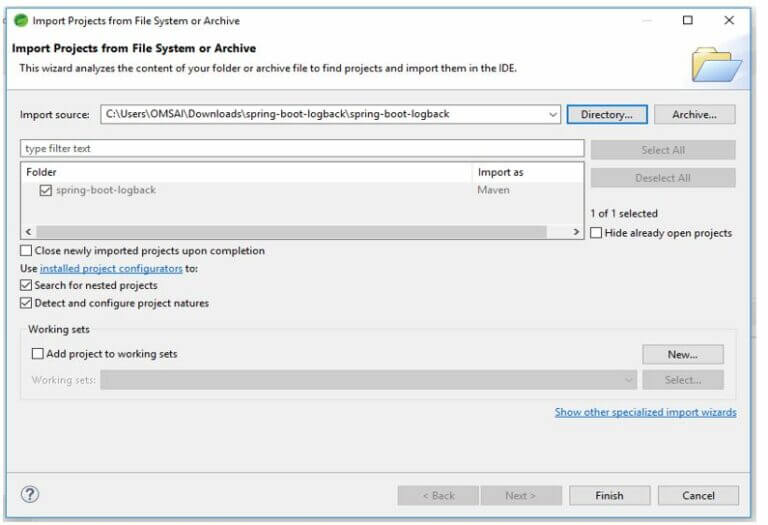This screenshot has height=525, width=768.
Task: Uncheck Detect and configure project natures
Action: click(x=26, y=303)
